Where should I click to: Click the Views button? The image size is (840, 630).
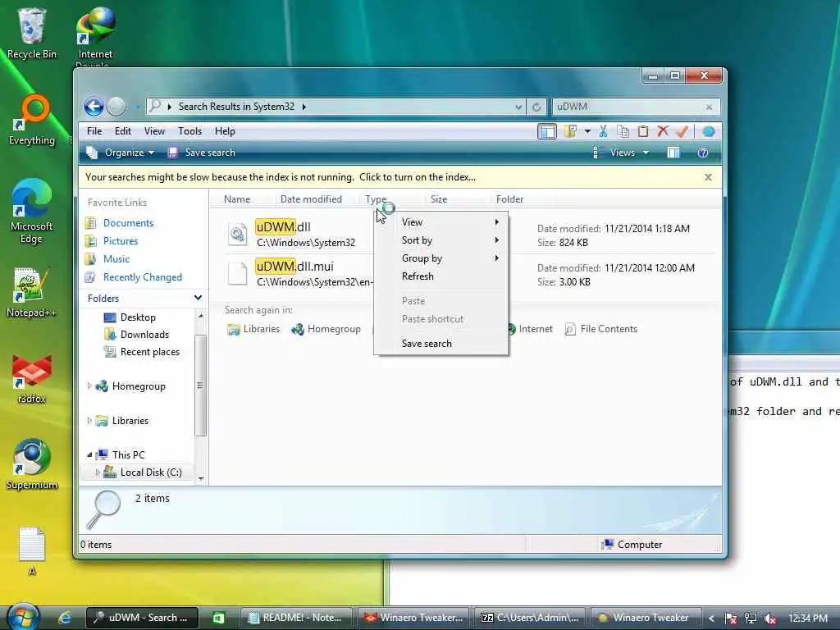click(x=614, y=153)
